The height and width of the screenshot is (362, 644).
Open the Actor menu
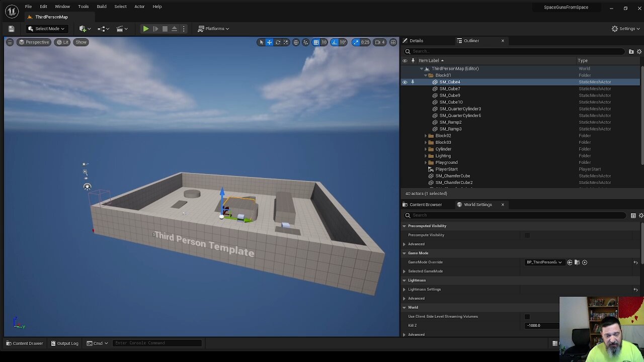tap(139, 7)
